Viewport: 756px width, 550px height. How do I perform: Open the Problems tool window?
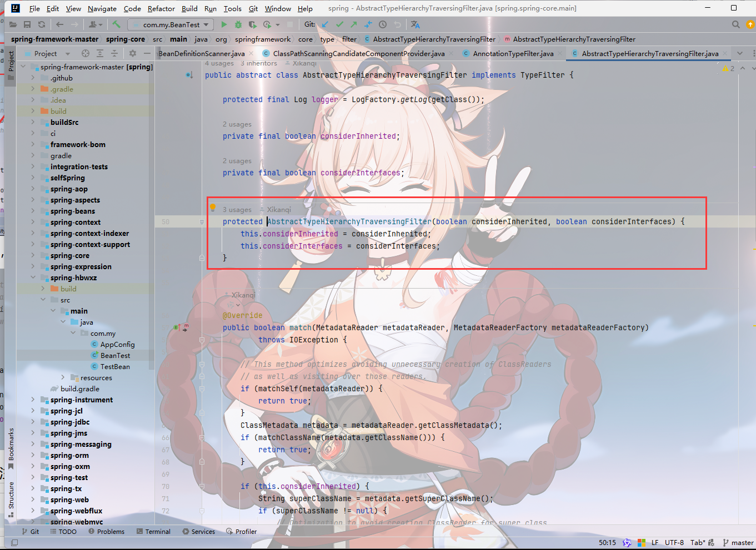(106, 531)
